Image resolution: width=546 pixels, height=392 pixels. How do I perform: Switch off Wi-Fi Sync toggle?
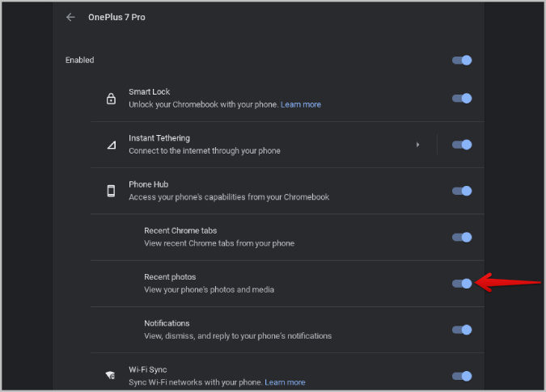tap(462, 376)
